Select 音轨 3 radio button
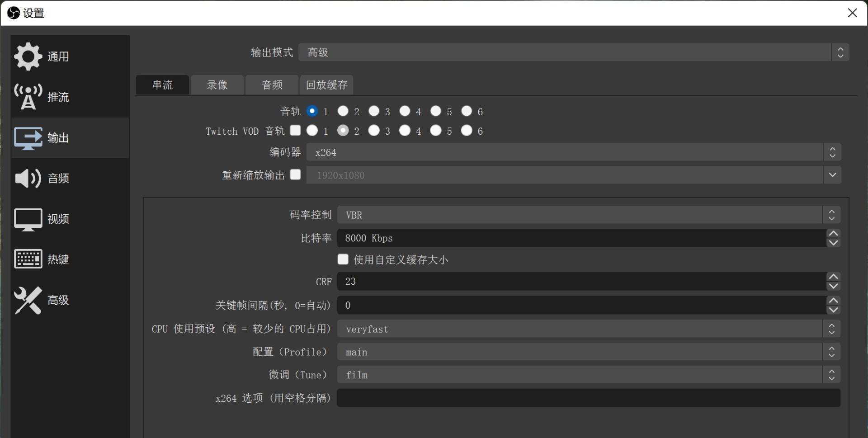The height and width of the screenshot is (438, 868). 373,111
